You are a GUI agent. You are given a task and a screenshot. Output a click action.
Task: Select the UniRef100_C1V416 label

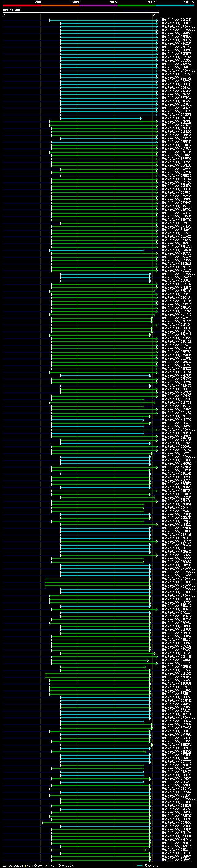[x=177, y=277]
